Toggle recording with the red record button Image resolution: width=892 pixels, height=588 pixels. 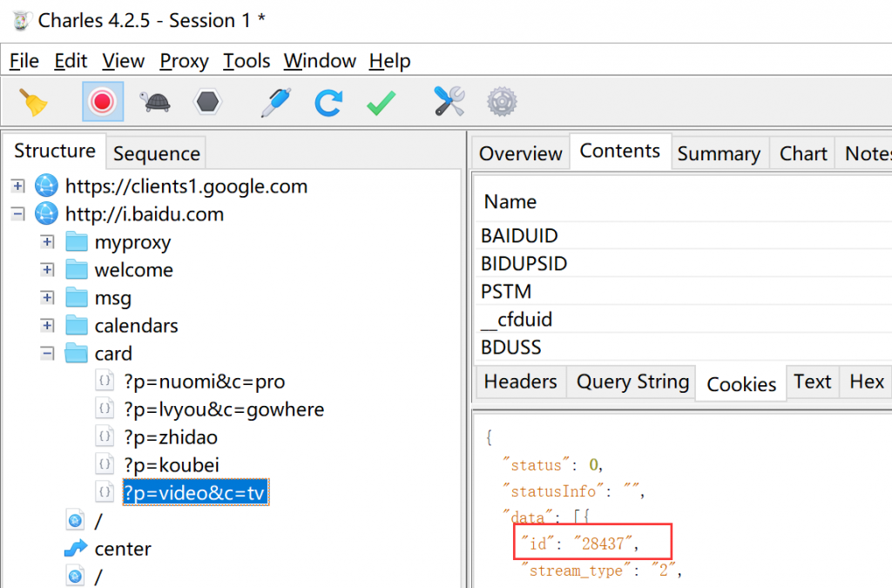click(x=103, y=102)
